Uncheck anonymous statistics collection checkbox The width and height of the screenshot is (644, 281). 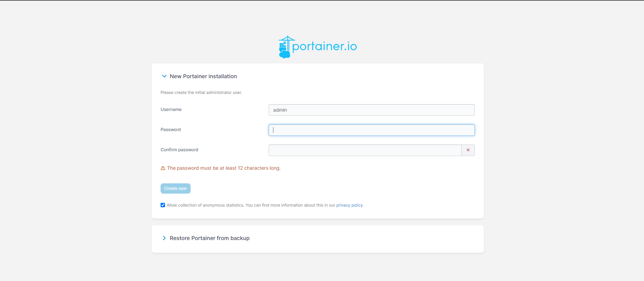163,205
